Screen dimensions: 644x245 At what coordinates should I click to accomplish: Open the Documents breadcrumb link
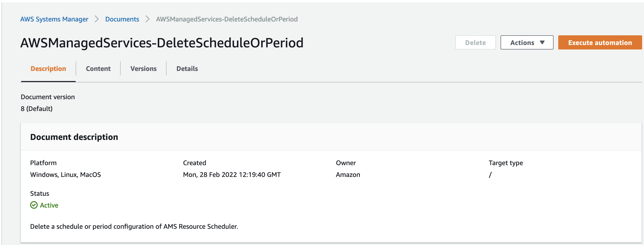[122, 19]
